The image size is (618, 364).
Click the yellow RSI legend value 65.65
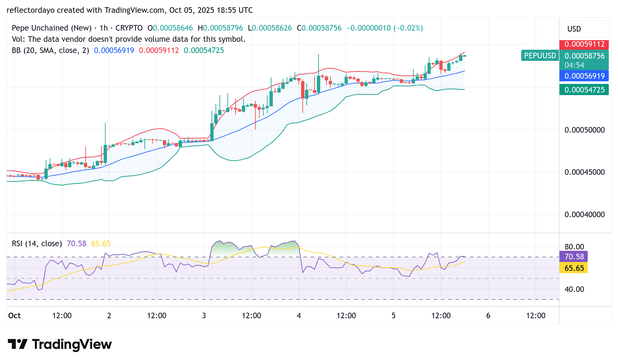[x=101, y=244]
